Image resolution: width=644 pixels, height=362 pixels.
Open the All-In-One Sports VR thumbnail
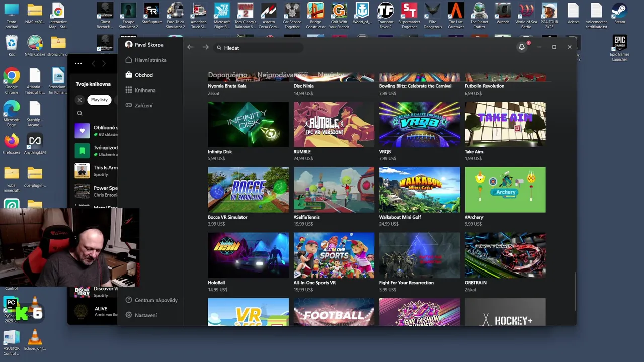(x=334, y=255)
